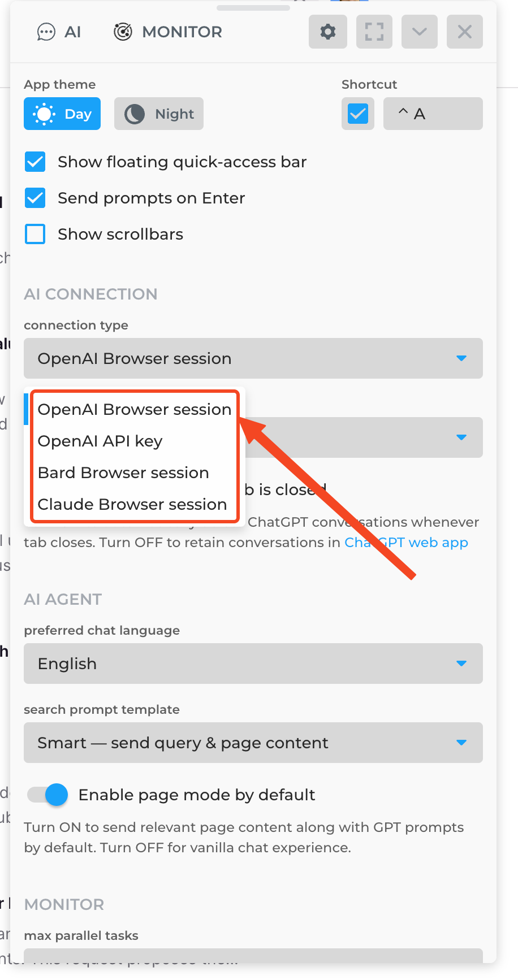
Task: Open settings via the gear icon
Action: (x=328, y=32)
